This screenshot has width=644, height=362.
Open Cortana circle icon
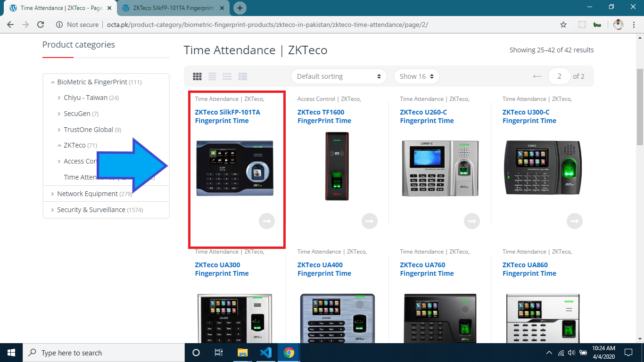(x=196, y=353)
